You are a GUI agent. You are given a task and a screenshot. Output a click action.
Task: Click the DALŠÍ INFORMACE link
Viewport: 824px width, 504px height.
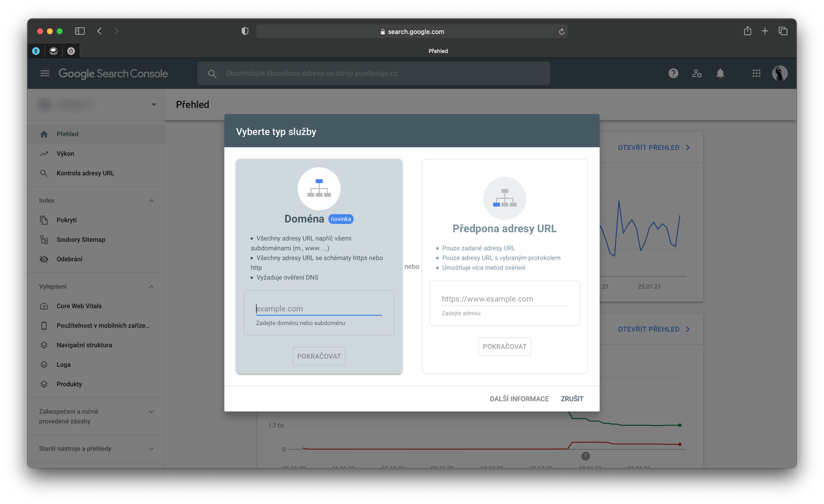click(x=519, y=399)
